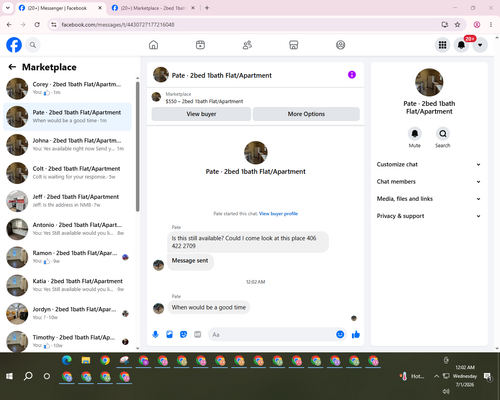This screenshot has width=500, height=400.
Task: Send a thumbs-up like
Action: pyautogui.click(x=356, y=334)
